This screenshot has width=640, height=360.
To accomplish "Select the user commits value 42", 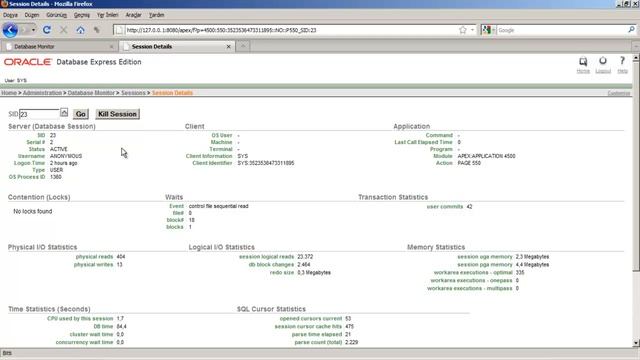I will tap(469, 207).
